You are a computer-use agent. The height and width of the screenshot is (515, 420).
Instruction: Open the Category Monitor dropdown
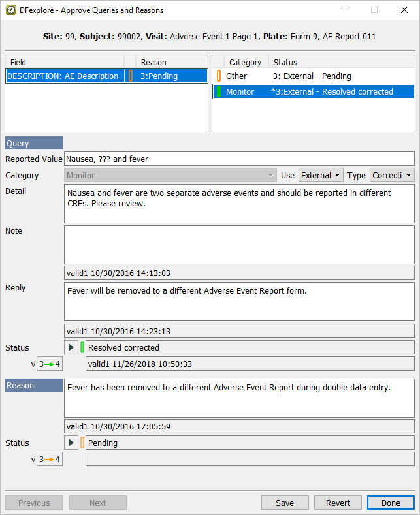[171, 175]
